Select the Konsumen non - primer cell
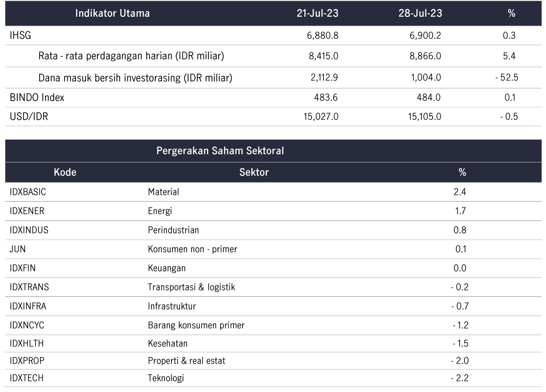Screen dimensions: 546x392 (x=192, y=249)
